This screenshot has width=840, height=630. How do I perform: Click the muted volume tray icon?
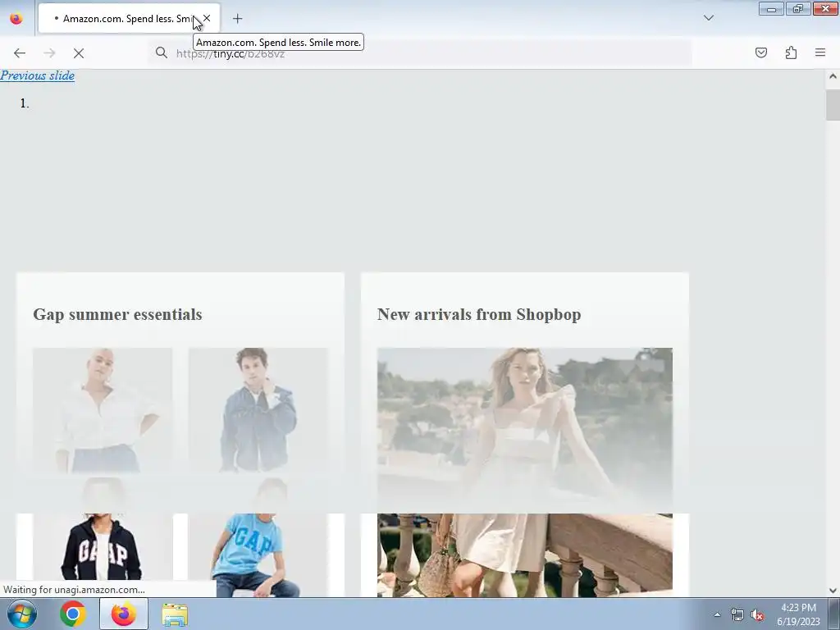click(757, 615)
